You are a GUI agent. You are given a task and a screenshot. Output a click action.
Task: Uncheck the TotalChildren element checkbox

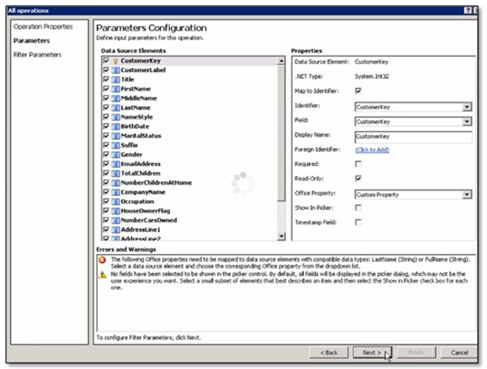coord(106,173)
